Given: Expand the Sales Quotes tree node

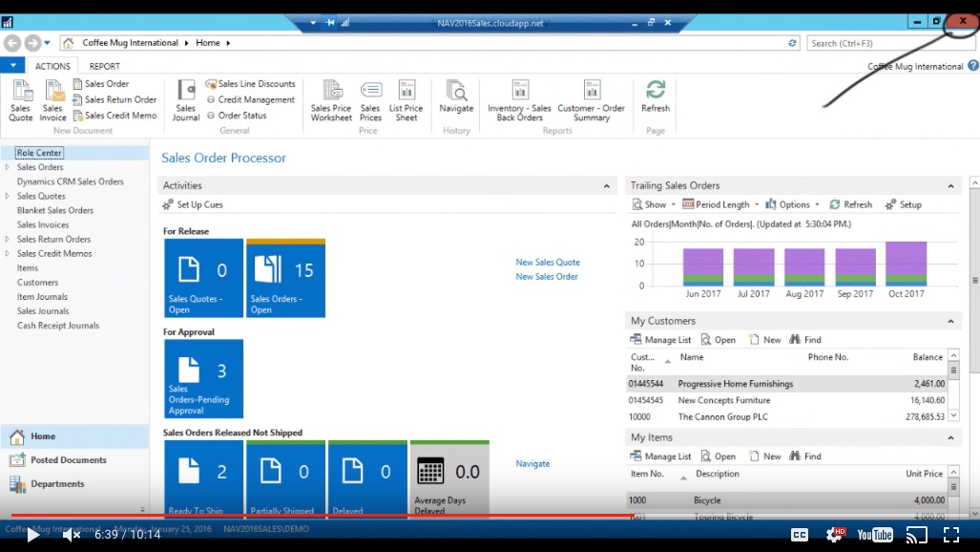Looking at the screenshot, I should 8,196.
